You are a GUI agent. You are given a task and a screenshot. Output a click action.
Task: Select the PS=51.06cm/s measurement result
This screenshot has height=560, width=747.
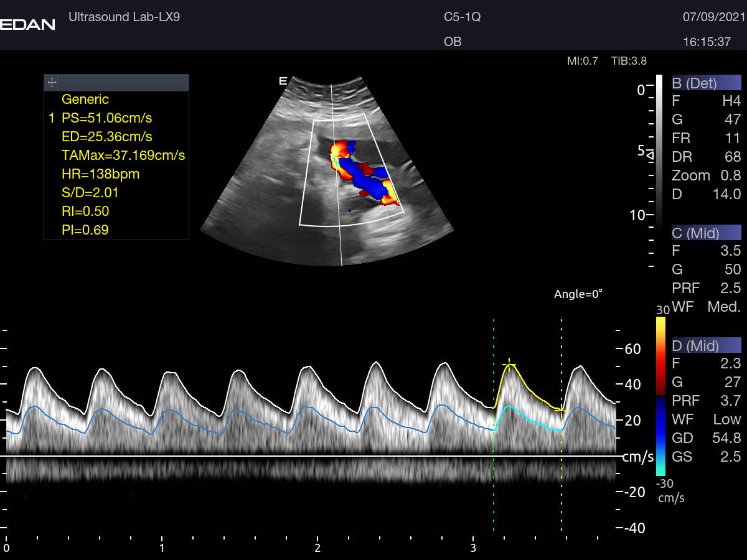point(106,118)
